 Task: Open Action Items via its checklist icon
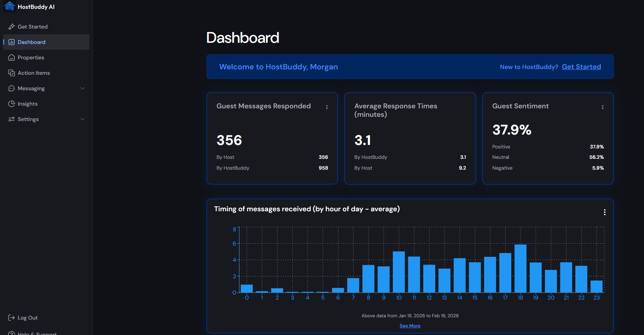(12, 73)
